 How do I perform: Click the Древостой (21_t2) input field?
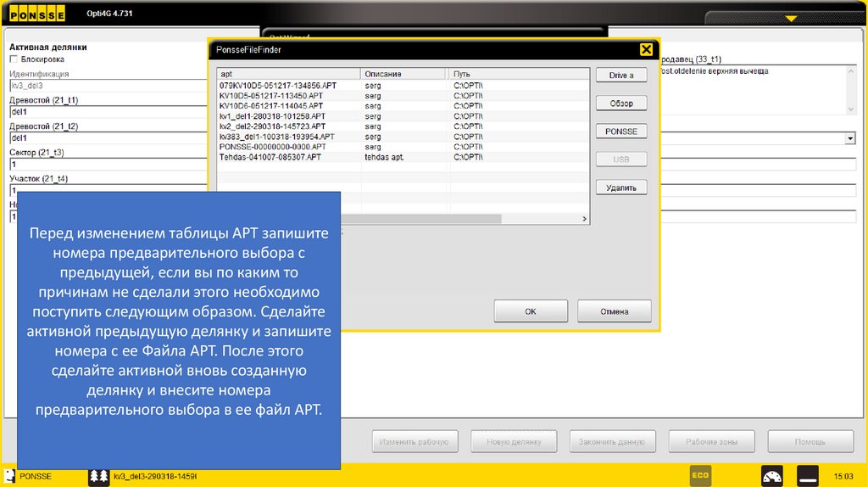coord(108,138)
